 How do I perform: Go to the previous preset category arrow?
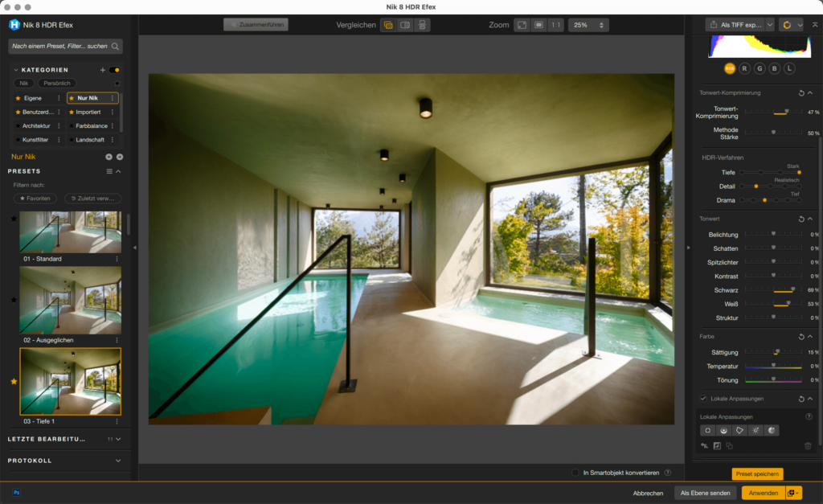109,157
